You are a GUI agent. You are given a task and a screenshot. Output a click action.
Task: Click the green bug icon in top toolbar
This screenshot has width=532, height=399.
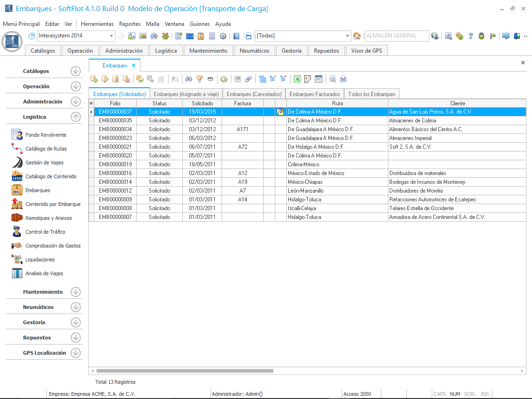[x=481, y=36]
